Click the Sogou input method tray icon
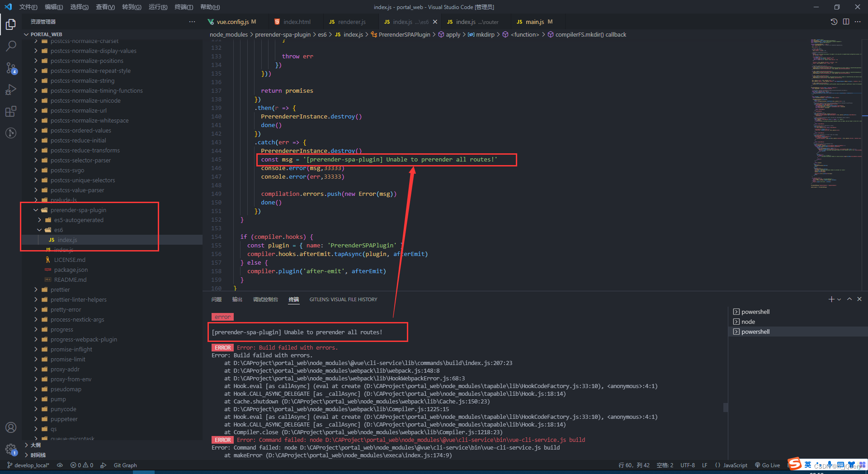 (795, 464)
